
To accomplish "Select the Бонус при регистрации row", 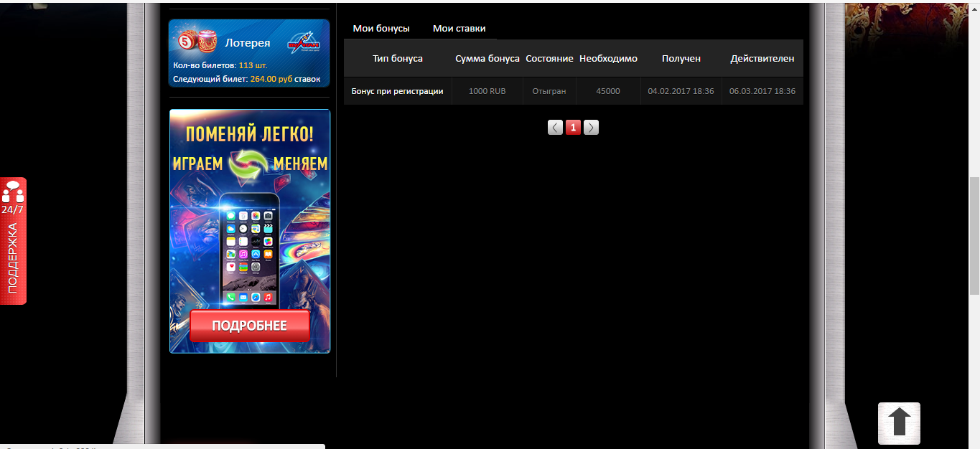I will [x=397, y=91].
